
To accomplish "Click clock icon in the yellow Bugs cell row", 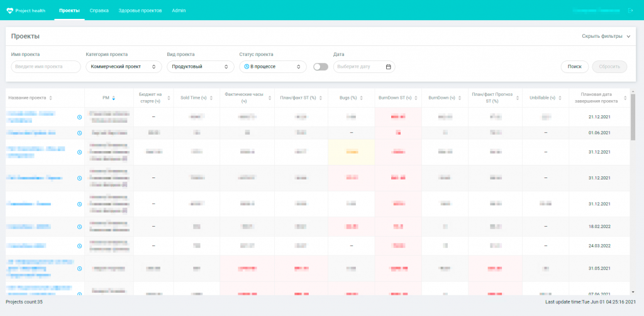I will (80, 152).
